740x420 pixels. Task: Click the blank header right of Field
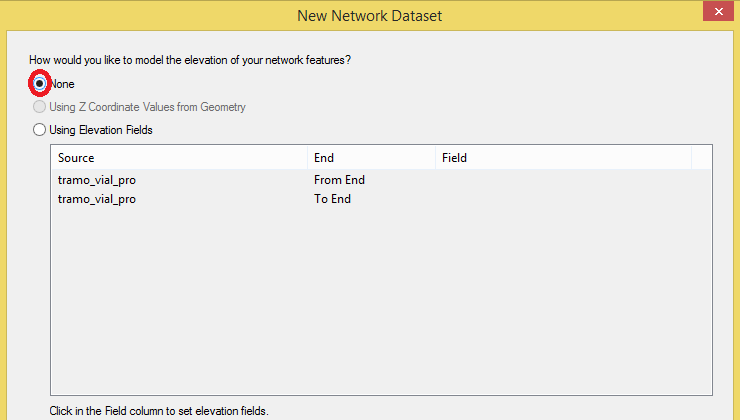701,158
